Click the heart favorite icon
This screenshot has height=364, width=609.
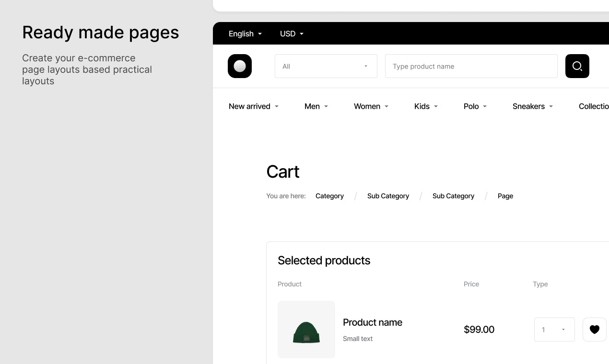[x=594, y=330]
